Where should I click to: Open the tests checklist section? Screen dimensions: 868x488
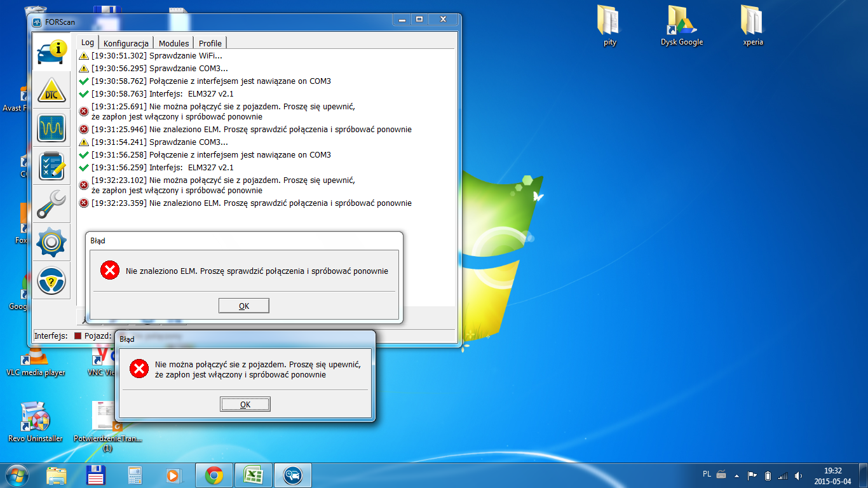[x=51, y=166]
